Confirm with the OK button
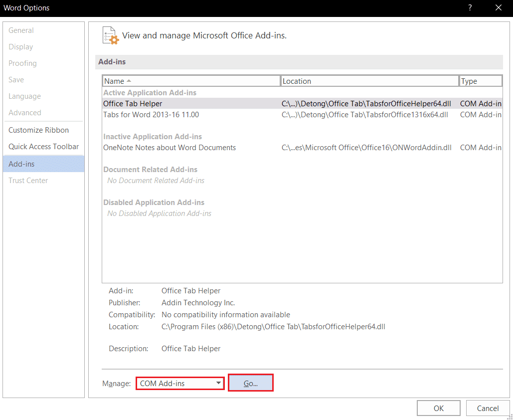The image size is (513, 420). (438, 408)
